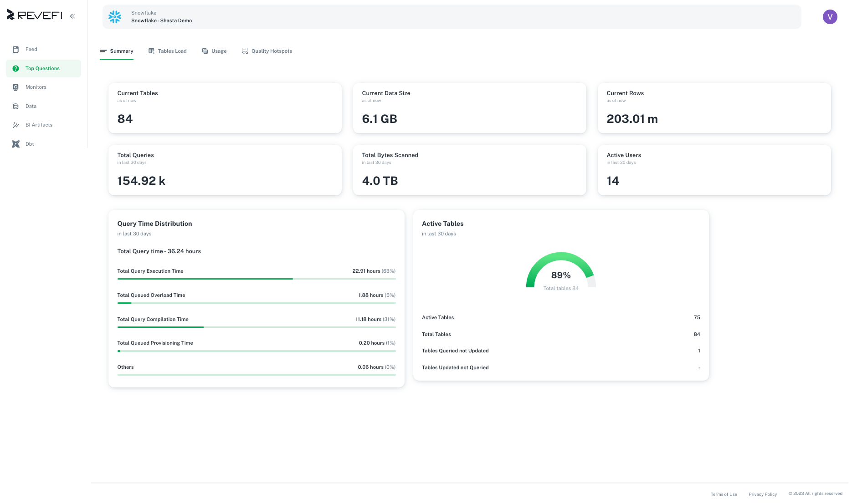Open the Dbt sidebar icon
852x504 pixels.
[16, 144]
